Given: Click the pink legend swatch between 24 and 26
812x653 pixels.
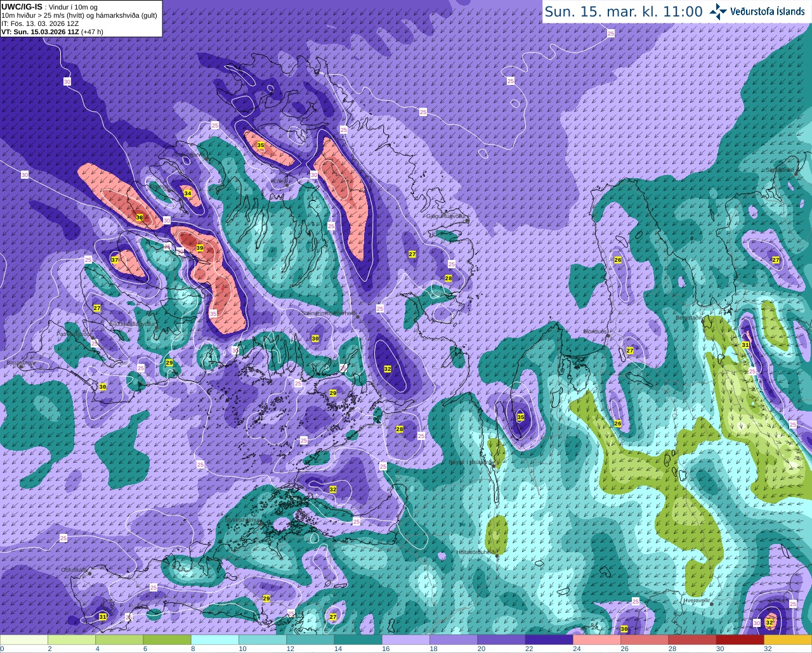Looking at the screenshot, I should point(597,640).
